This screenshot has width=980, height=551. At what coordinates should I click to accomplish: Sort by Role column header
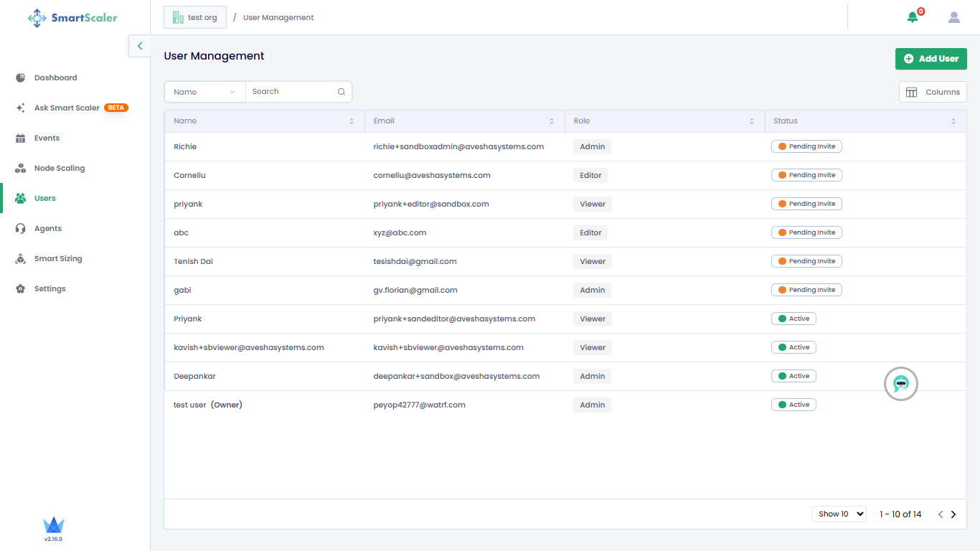(x=664, y=121)
